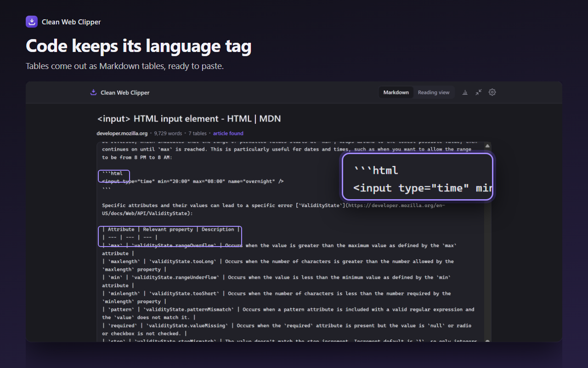Click the validityState.valueMissing table row
Screen dimensions: 588x368
[x=287, y=329]
